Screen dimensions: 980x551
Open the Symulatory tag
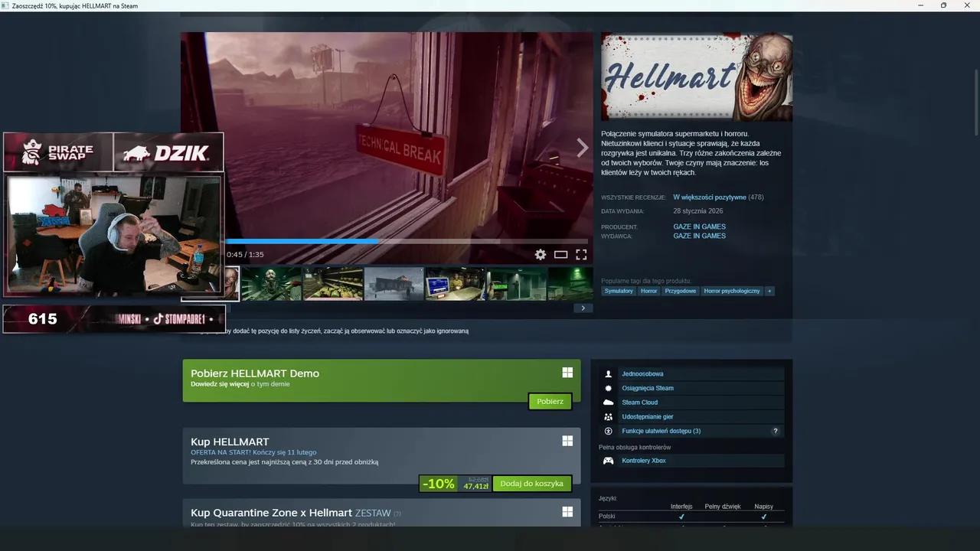[x=619, y=291]
